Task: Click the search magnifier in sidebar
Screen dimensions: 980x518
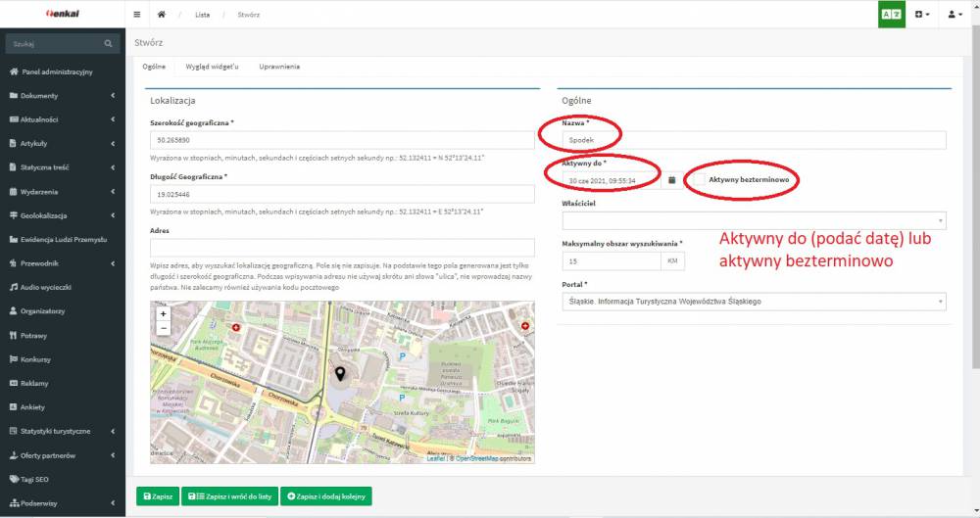Action: [109, 44]
